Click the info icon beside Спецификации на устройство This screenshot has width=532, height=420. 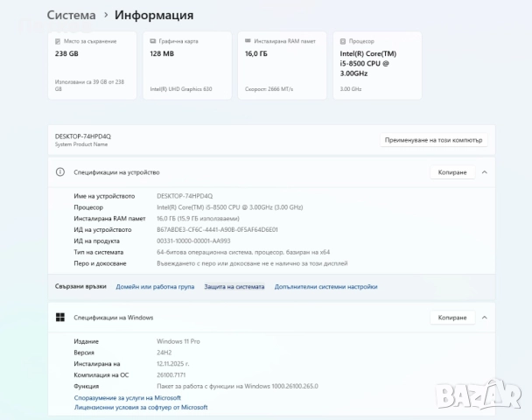pyautogui.click(x=60, y=172)
